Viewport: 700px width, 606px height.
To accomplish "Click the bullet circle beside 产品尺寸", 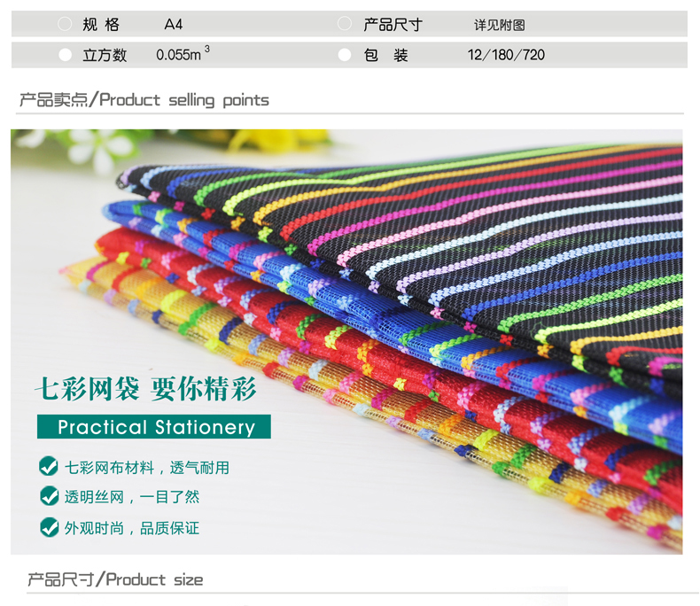I will 344,24.
